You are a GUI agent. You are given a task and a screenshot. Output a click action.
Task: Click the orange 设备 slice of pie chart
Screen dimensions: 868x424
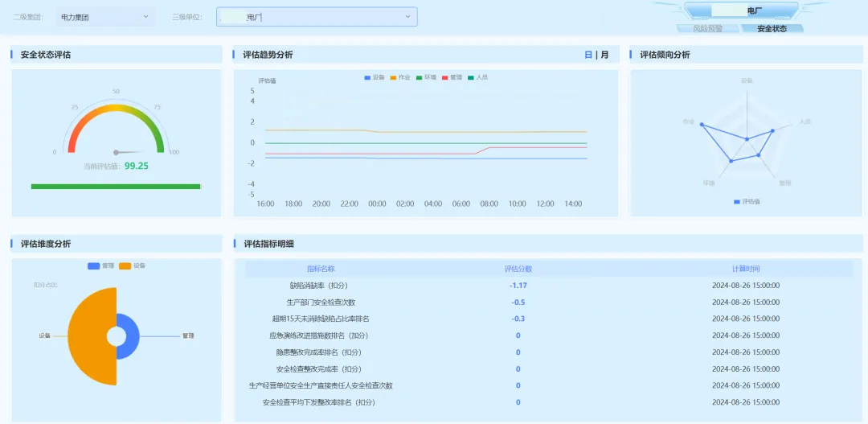click(88, 336)
